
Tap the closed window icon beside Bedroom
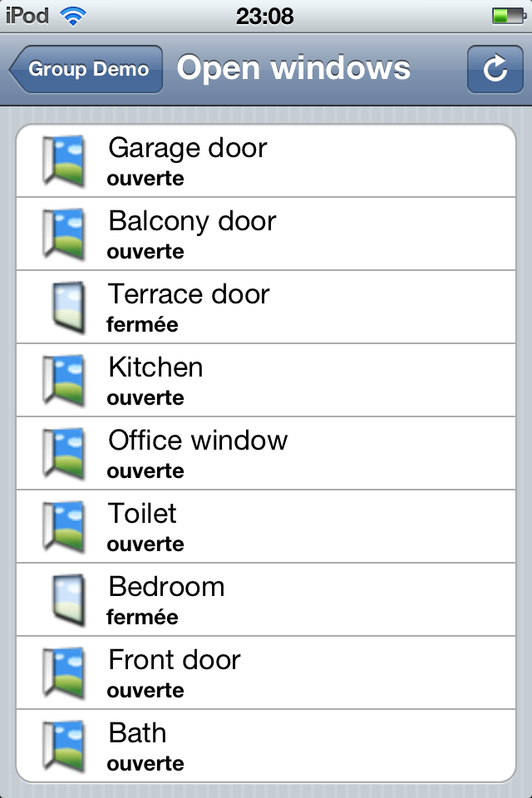coord(66,600)
